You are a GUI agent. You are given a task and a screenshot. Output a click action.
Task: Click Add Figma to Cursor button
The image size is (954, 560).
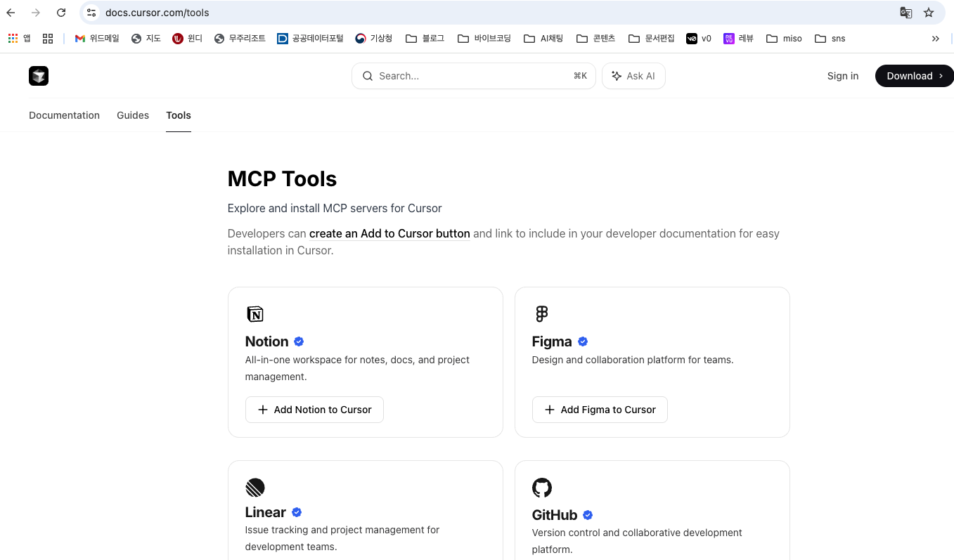click(600, 410)
